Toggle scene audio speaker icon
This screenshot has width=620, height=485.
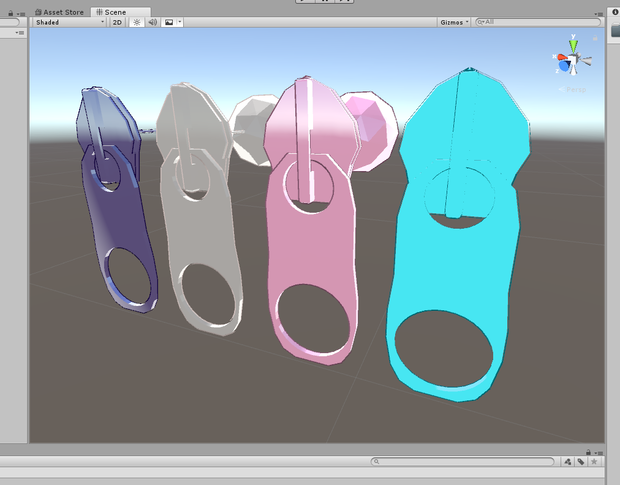tap(153, 22)
